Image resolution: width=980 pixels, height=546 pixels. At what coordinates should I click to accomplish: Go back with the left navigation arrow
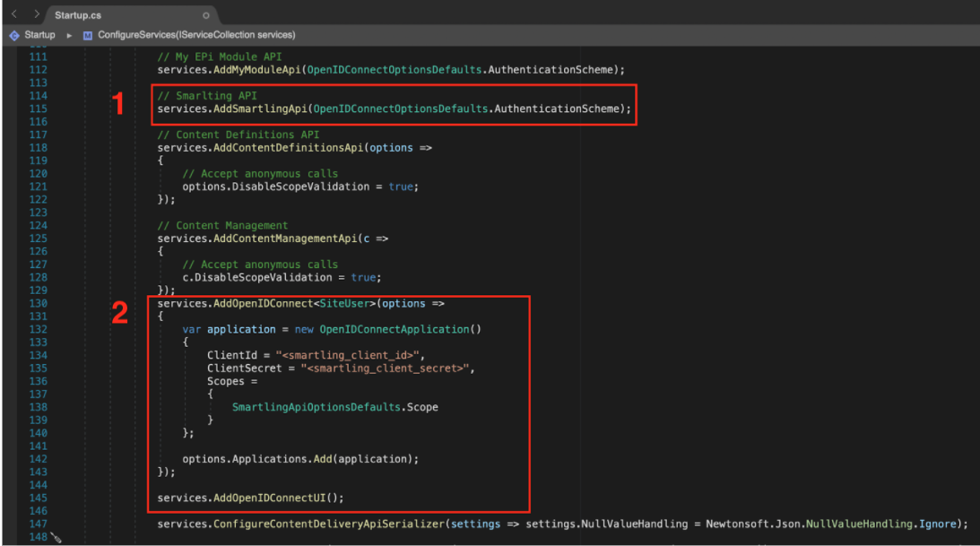point(13,13)
